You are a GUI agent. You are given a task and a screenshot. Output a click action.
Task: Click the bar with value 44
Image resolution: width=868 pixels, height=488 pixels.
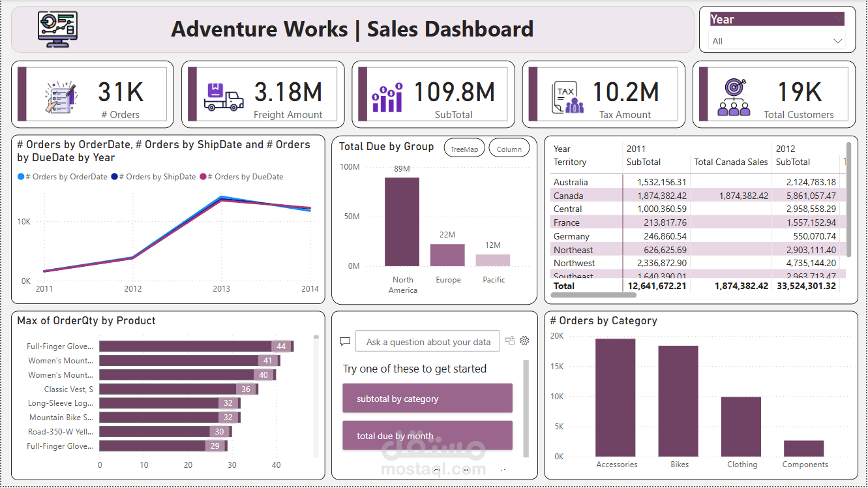point(196,346)
